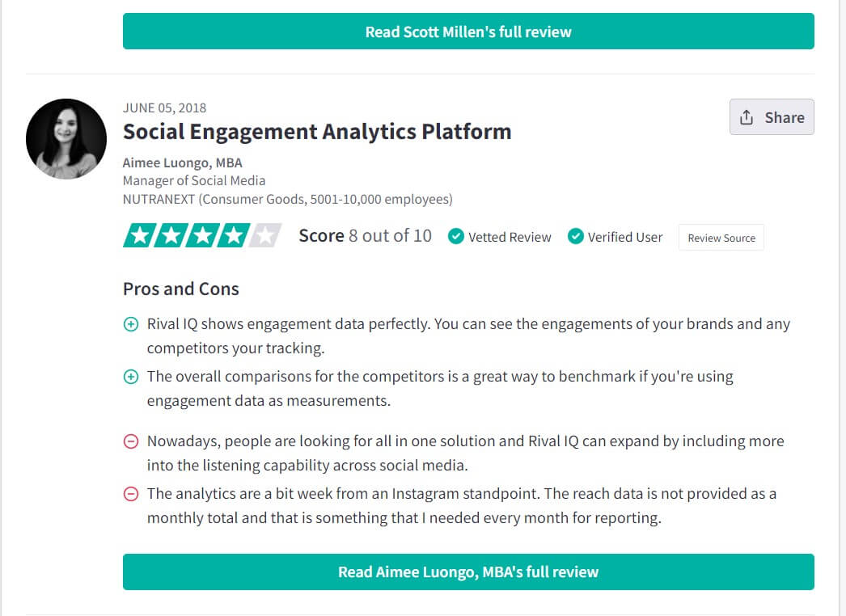The image size is (846, 616).
Task: Click the Vetted Review checkmark icon
Action: (x=456, y=236)
